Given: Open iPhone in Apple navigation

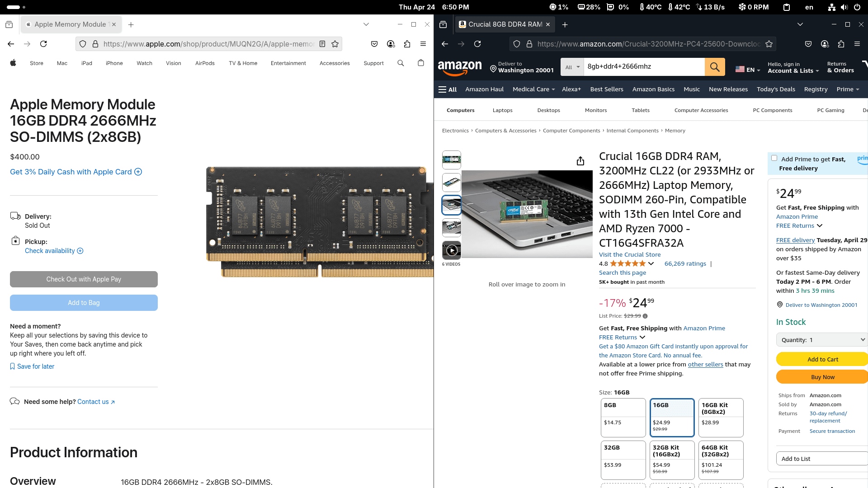Looking at the screenshot, I should tap(114, 63).
